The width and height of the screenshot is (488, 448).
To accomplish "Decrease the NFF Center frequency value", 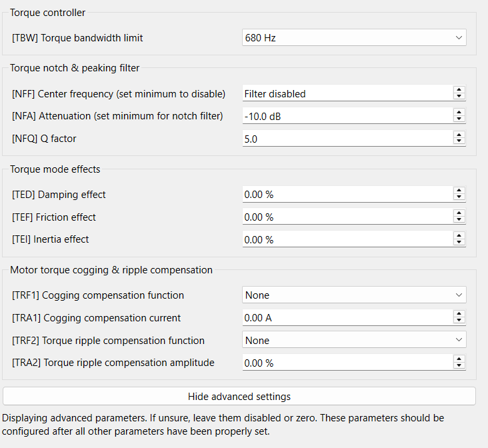I will click(459, 97).
